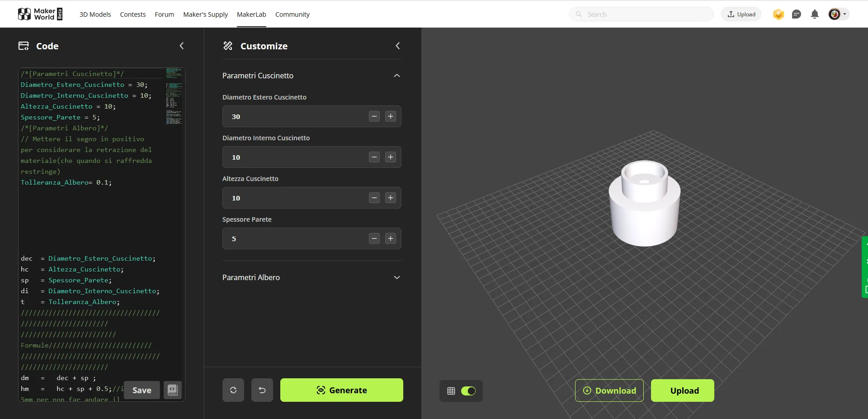
Task: Click the code minimap thumbnail
Action: click(174, 96)
